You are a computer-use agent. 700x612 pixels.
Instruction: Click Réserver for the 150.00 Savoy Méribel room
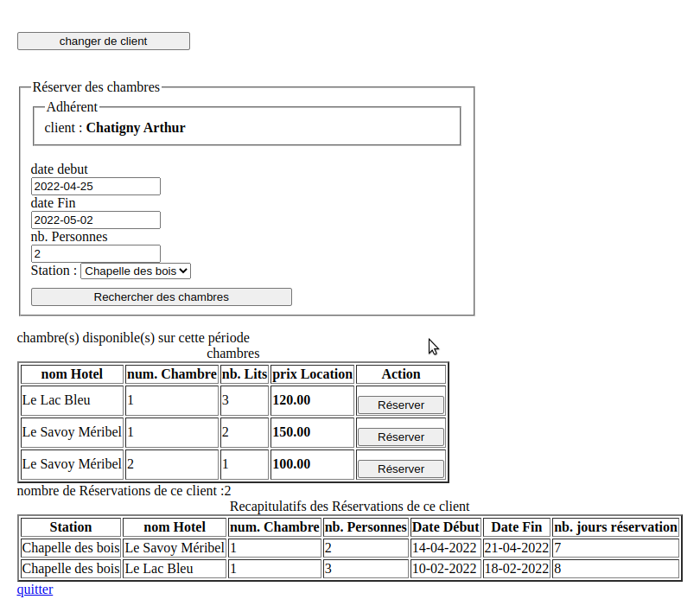(400, 437)
